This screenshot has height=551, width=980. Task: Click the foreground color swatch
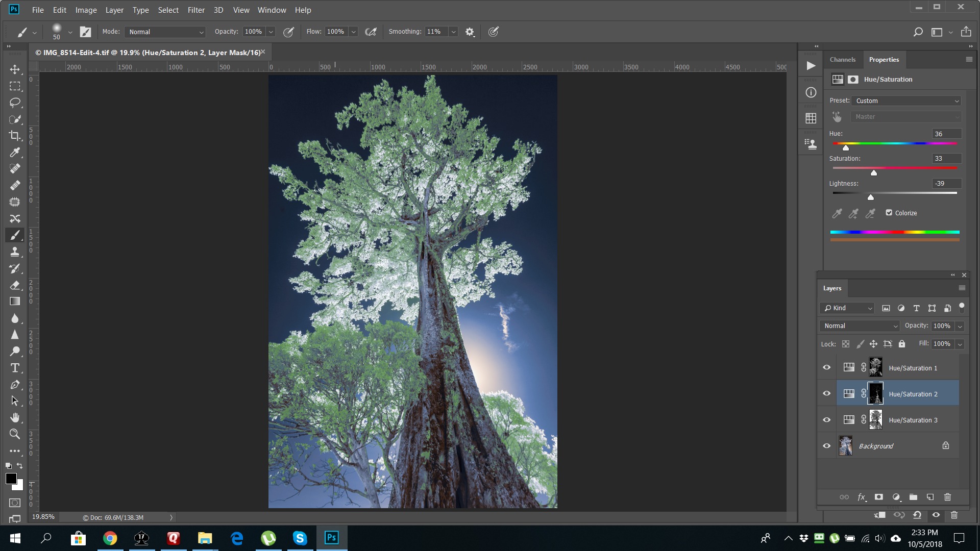coord(11,479)
